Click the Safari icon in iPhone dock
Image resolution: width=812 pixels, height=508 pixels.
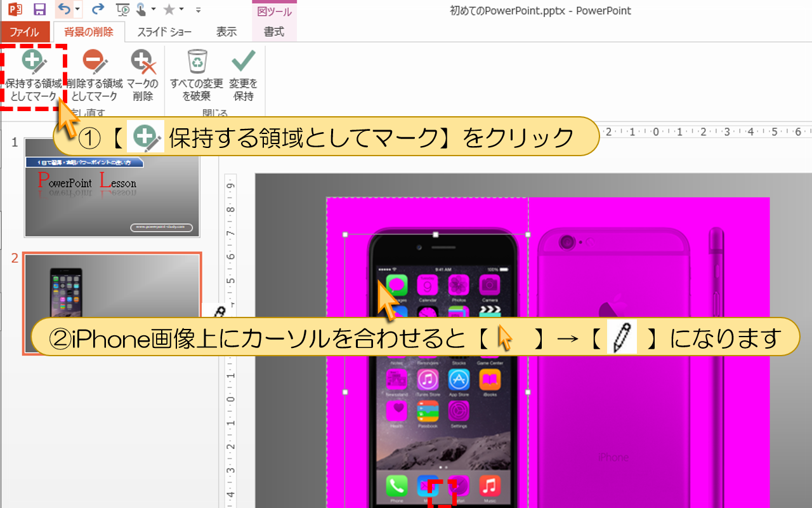459,486
